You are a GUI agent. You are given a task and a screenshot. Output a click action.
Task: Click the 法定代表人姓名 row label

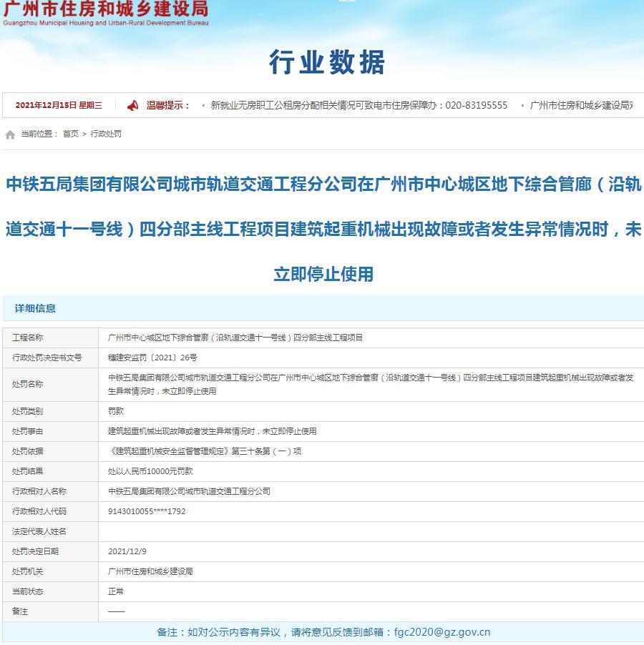pyautogui.click(x=39, y=531)
